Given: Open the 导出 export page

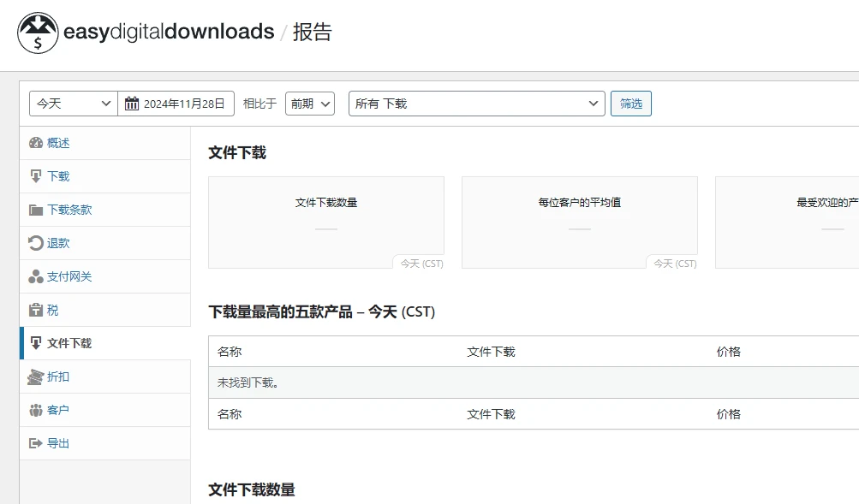Looking at the screenshot, I should 58,443.
